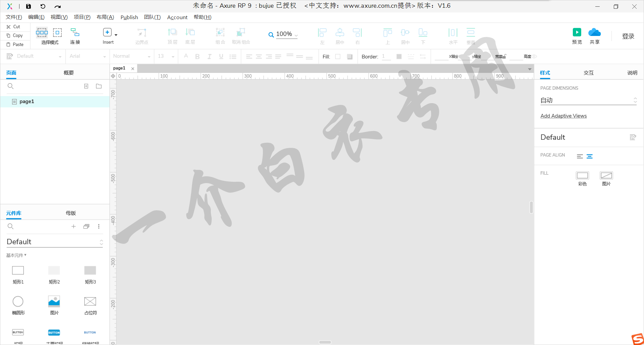Distribute vertically with 垂直 icon
Viewport: 644px width, 345px height.
click(471, 32)
